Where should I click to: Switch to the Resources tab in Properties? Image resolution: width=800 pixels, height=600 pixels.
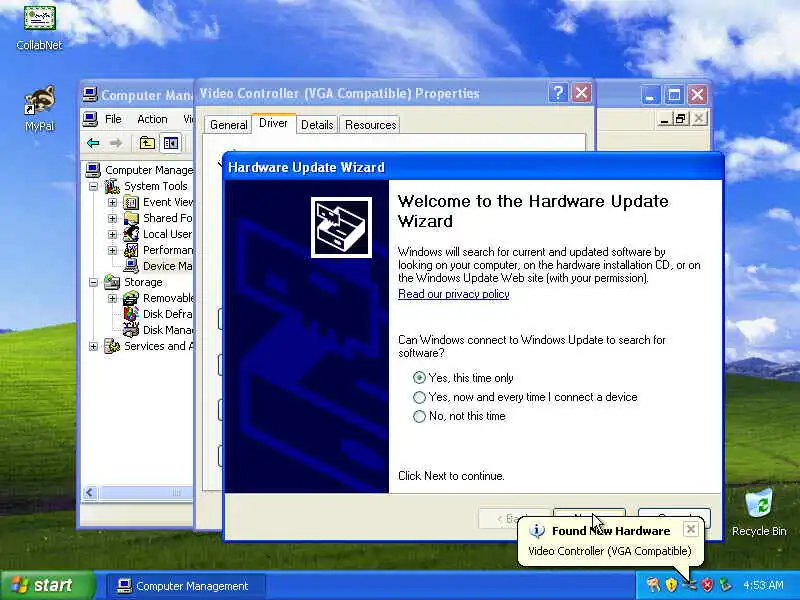click(x=370, y=125)
